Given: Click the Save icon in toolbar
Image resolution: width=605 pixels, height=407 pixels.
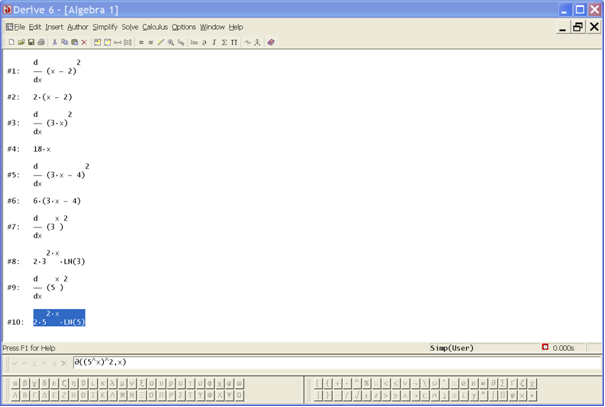Looking at the screenshot, I should 31,43.
